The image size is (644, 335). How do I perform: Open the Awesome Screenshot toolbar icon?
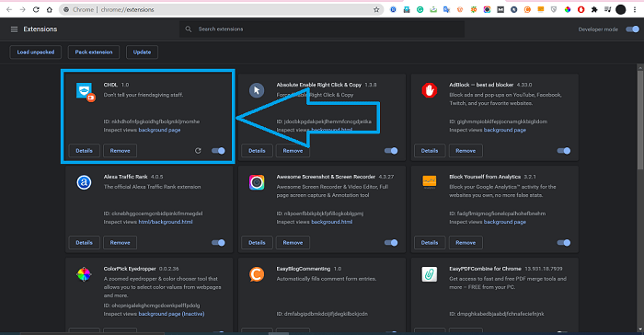coord(487,9)
